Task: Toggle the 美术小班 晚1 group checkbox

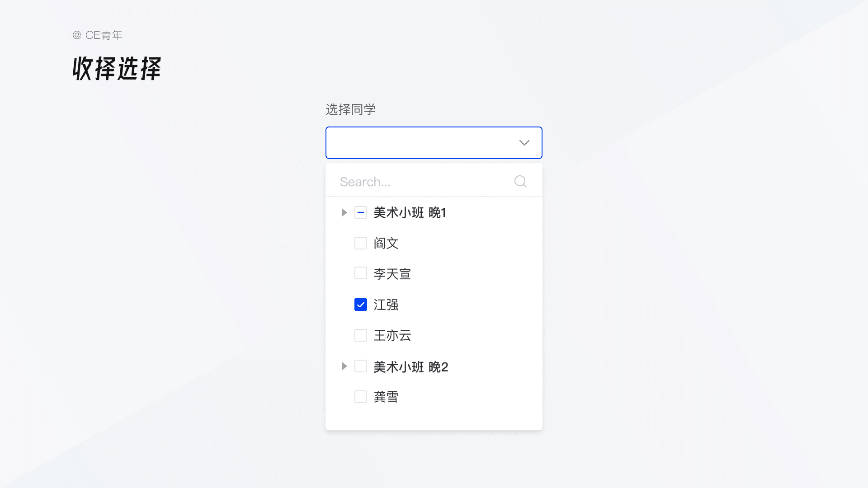Action: [x=361, y=212]
